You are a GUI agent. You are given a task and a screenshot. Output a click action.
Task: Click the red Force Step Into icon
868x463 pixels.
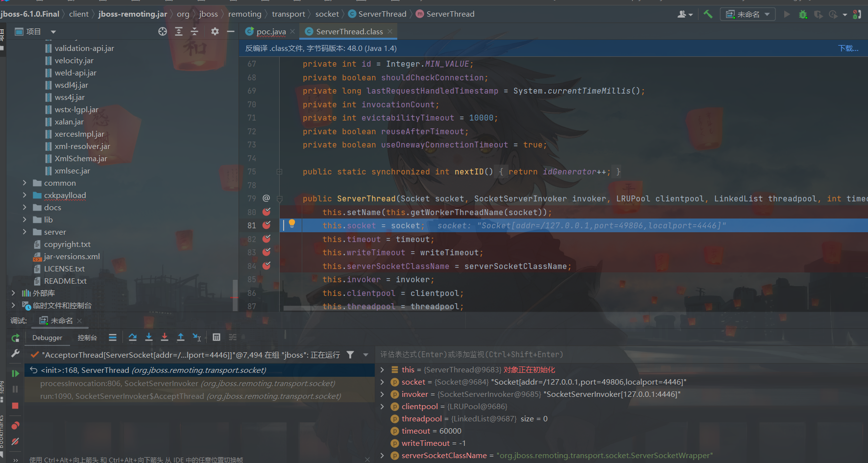(x=165, y=337)
